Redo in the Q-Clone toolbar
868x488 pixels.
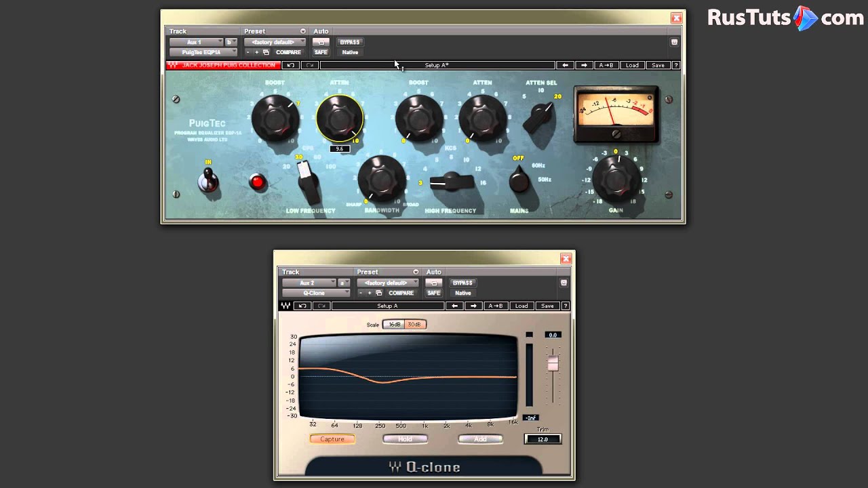[321, 306]
